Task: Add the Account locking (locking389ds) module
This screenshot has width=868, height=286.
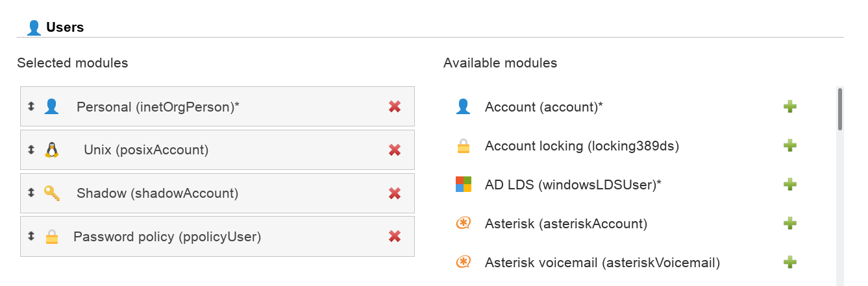Action: pos(789,146)
